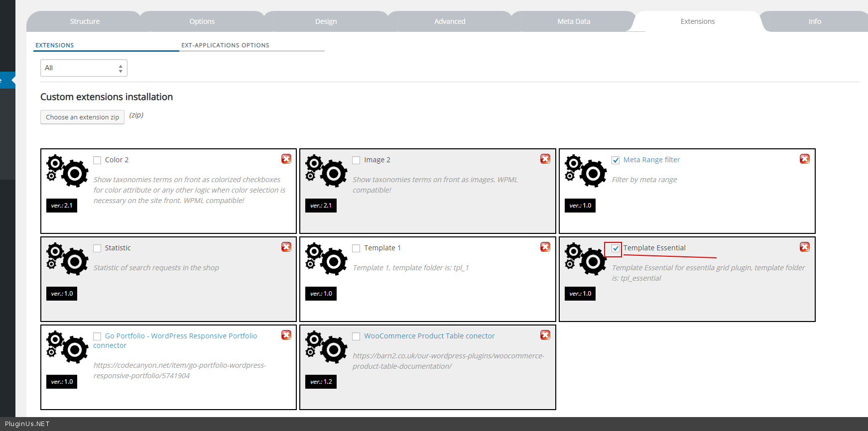Screen dimensions: 868x431
Task: Remove the Go Portfolio connector extension
Action: coord(286,335)
